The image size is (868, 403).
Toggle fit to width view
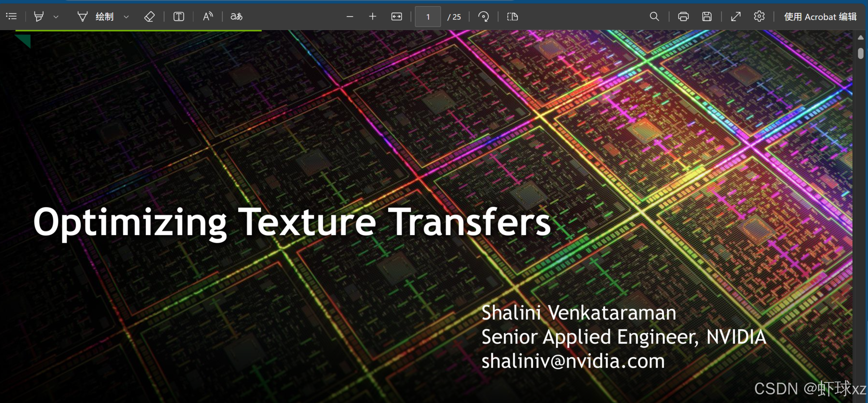click(x=396, y=17)
